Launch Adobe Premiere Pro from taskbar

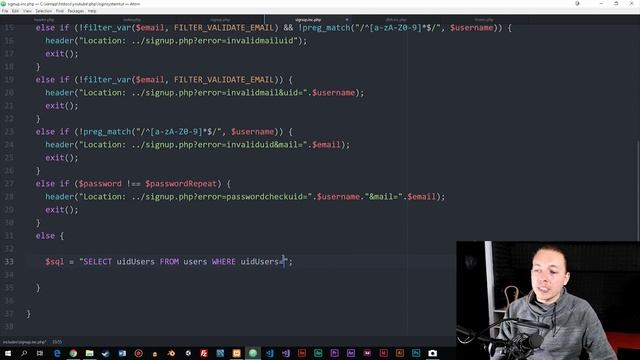click(x=334, y=353)
